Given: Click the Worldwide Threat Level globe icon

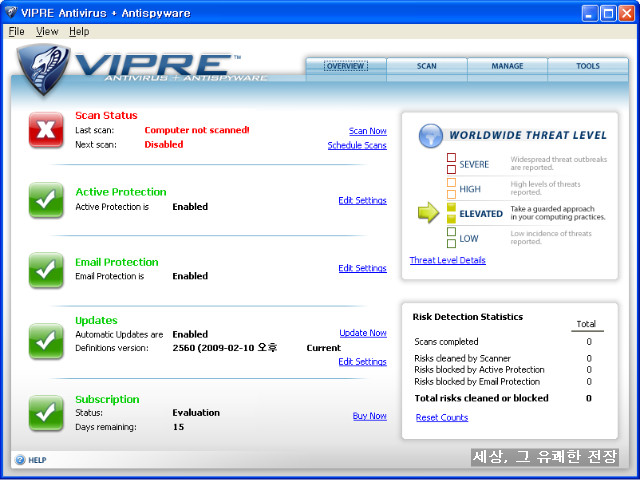Looking at the screenshot, I should pos(431,136).
